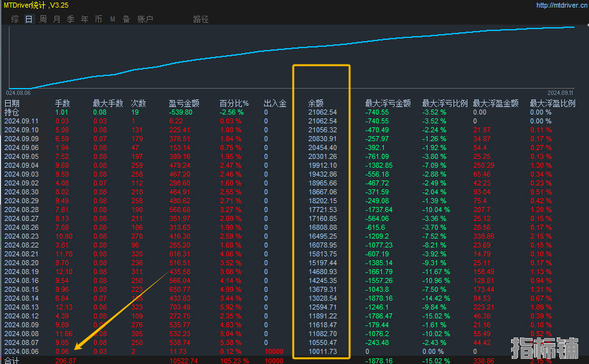This screenshot has width=589, height=364.
Task: Click the 余额 balance column header
Action: click(316, 103)
